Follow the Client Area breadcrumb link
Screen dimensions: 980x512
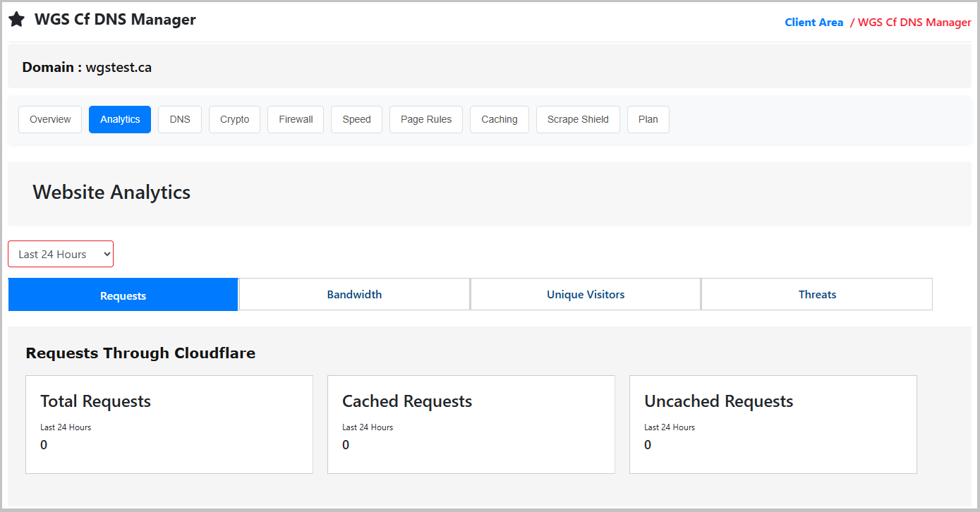click(x=813, y=23)
